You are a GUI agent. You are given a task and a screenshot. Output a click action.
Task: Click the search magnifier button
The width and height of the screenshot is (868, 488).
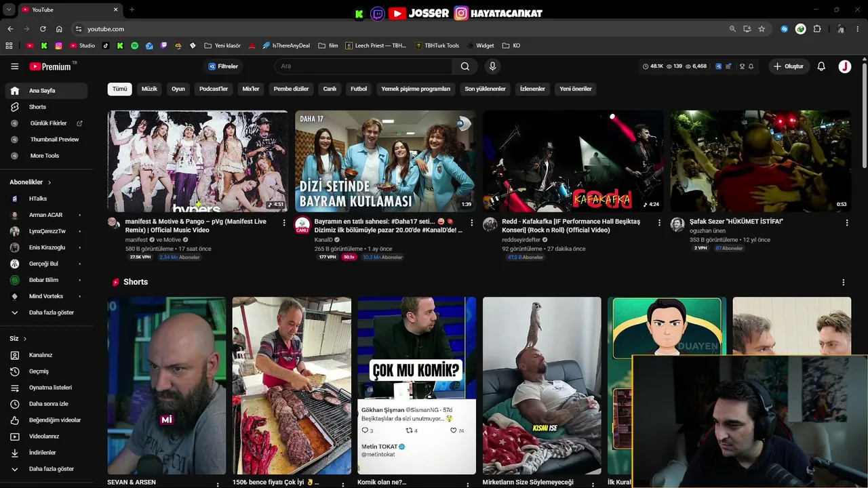[465, 66]
